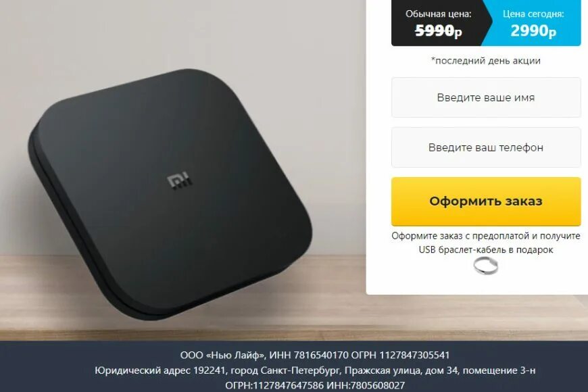Click today's price 2990р
Image resolution: width=588 pixels, height=392 pixels.
533,31
